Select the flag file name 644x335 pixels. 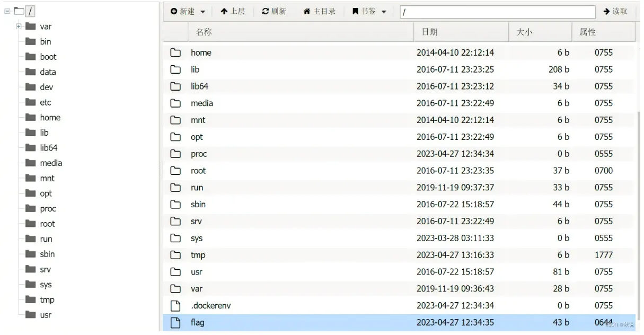[197, 322]
